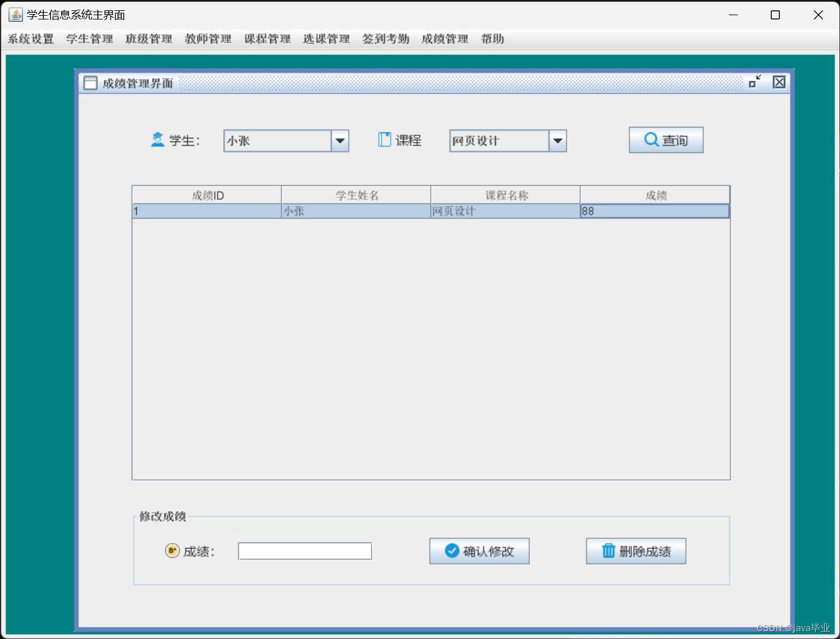
Task: Open the 签到考勤 menu
Action: pyautogui.click(x=386, y=39)
